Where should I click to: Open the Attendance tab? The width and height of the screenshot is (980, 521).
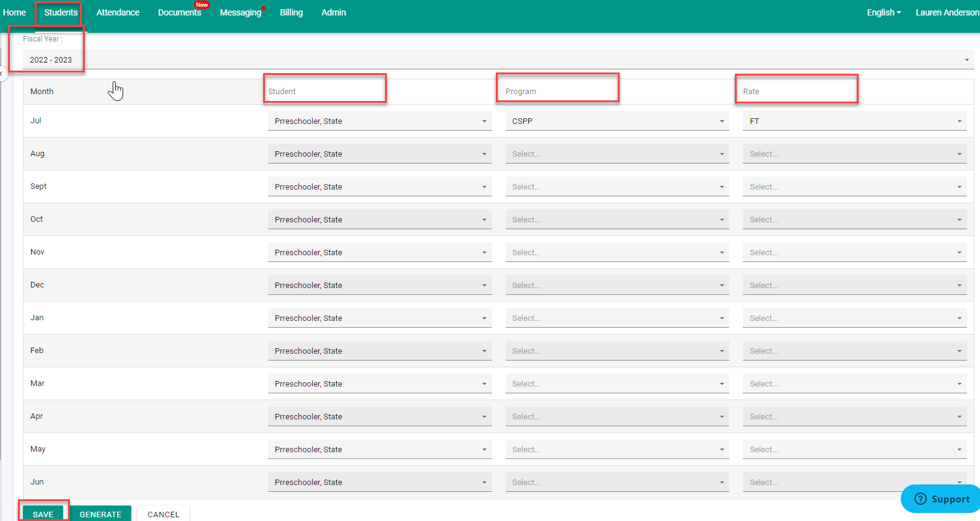coord(118,12)
